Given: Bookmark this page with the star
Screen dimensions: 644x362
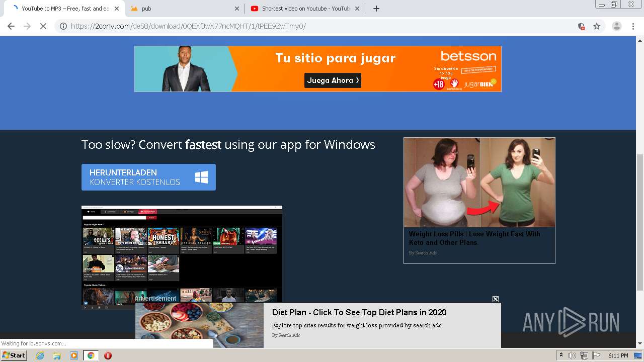Looking at the screenshot, I should pyautogui.click(x=597, y=26).
